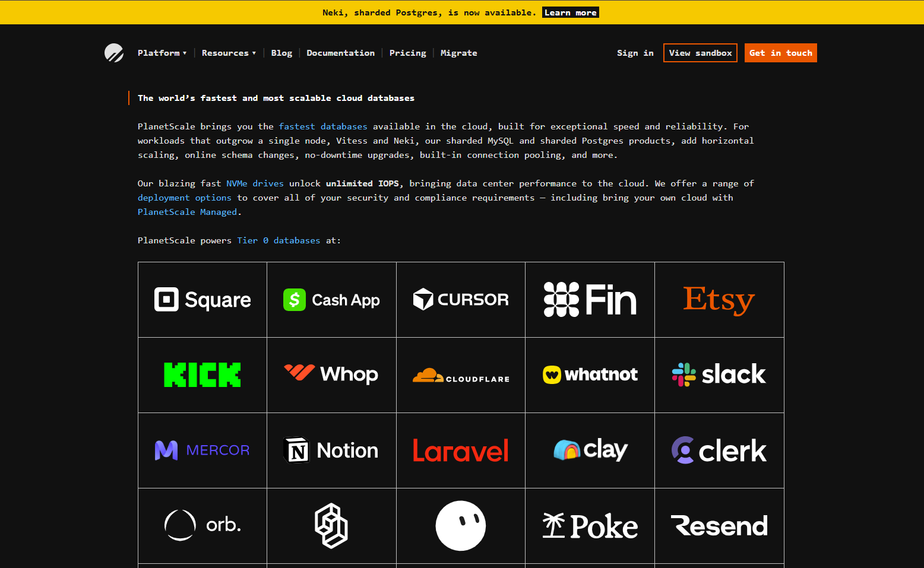Click the white smiley face circle logo

pos(461,526)
